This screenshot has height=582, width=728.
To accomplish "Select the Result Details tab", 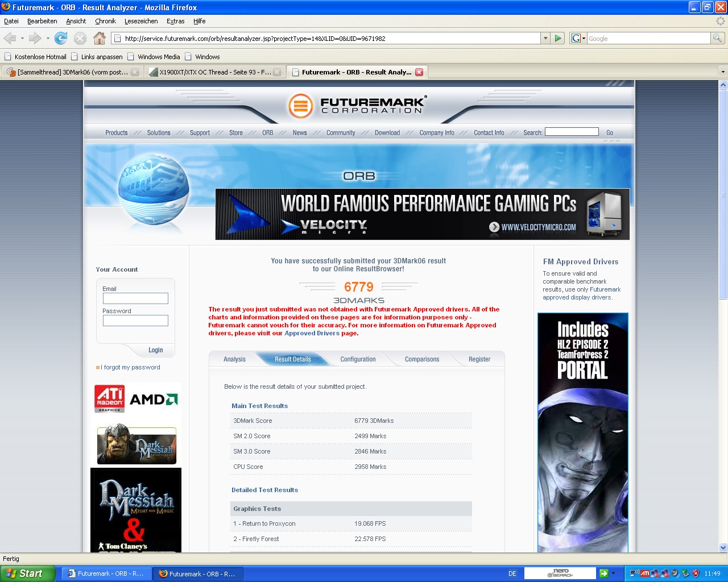I will click(x=292, y=359).
